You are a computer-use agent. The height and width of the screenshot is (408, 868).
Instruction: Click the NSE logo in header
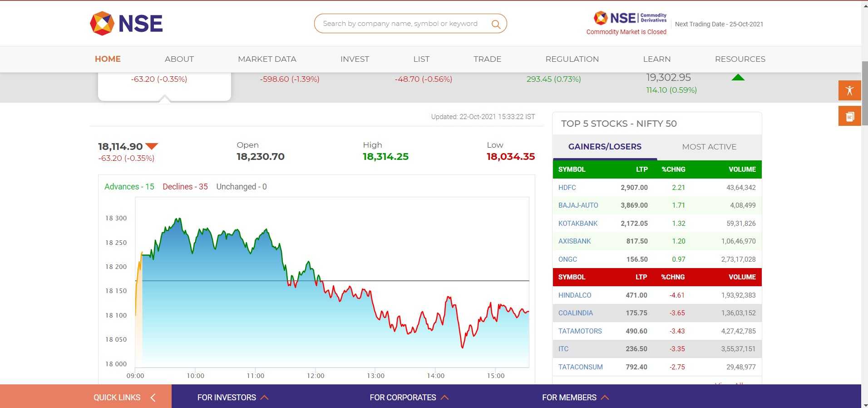coord(126,23)
